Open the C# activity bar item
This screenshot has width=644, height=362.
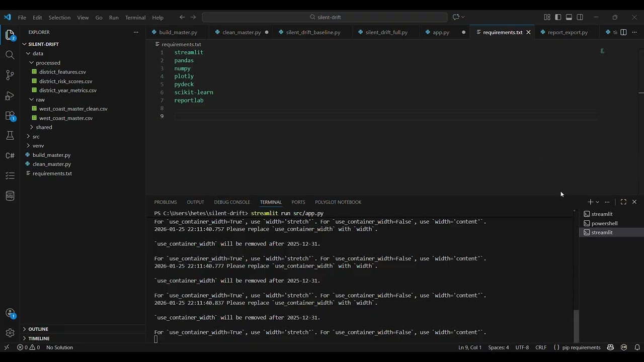[10, 155]
